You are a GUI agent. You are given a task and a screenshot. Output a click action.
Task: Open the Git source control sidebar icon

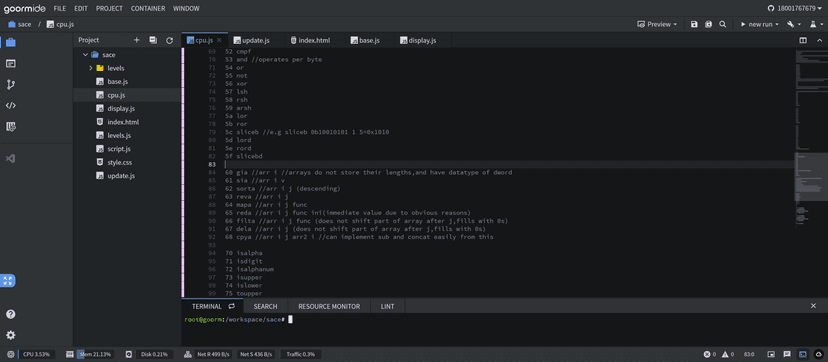tap(11, 84)
